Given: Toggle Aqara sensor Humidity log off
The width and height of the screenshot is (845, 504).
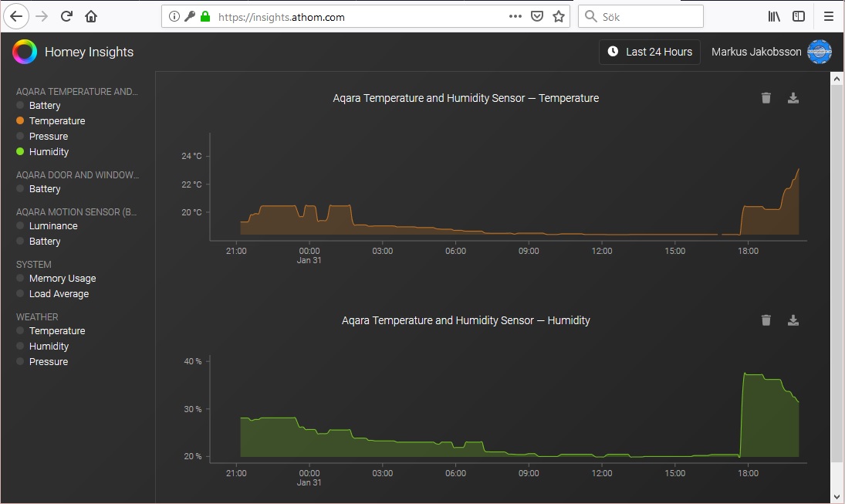Looking at the screenshot, I should 49,152.
